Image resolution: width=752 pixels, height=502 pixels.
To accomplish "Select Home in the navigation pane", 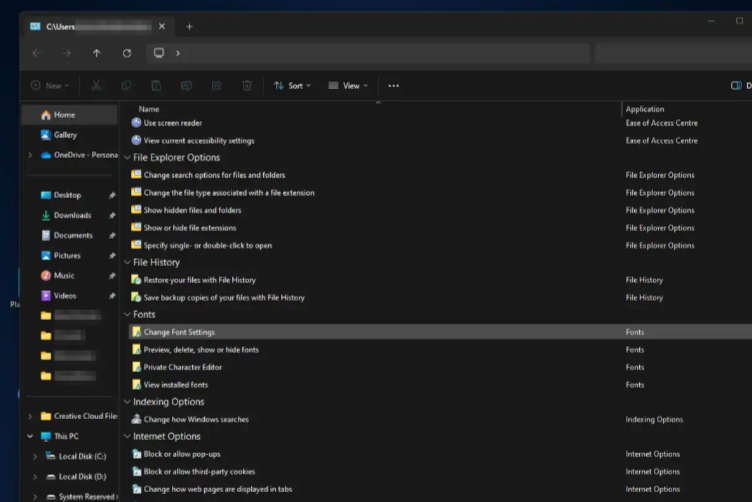I will [70, 115].
